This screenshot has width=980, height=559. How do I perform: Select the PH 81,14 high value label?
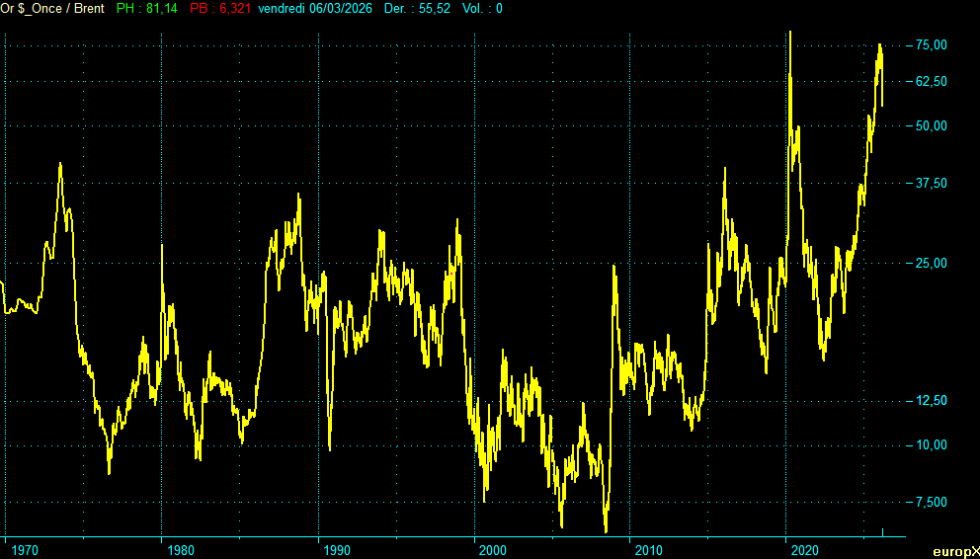tap(147, 8)
